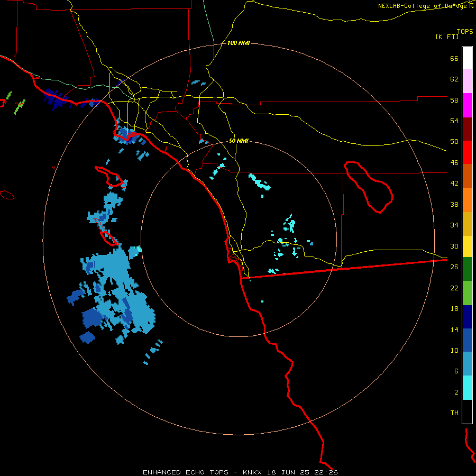Click the "50" scale value in legend
Image resolution: width=476 pixels, height=476 pixels.
pyautogui.click(x=454, y=142)
